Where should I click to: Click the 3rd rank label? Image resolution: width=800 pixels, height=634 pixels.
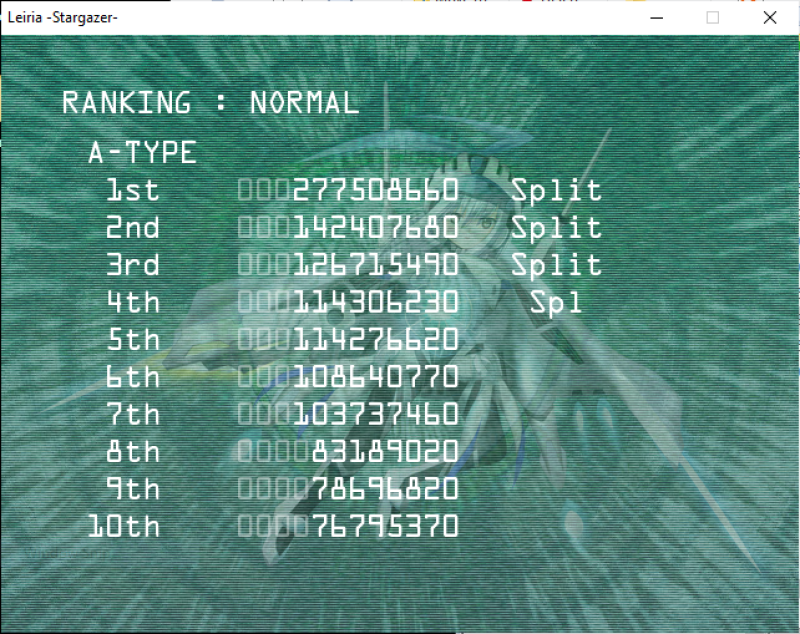click(133, 265)
